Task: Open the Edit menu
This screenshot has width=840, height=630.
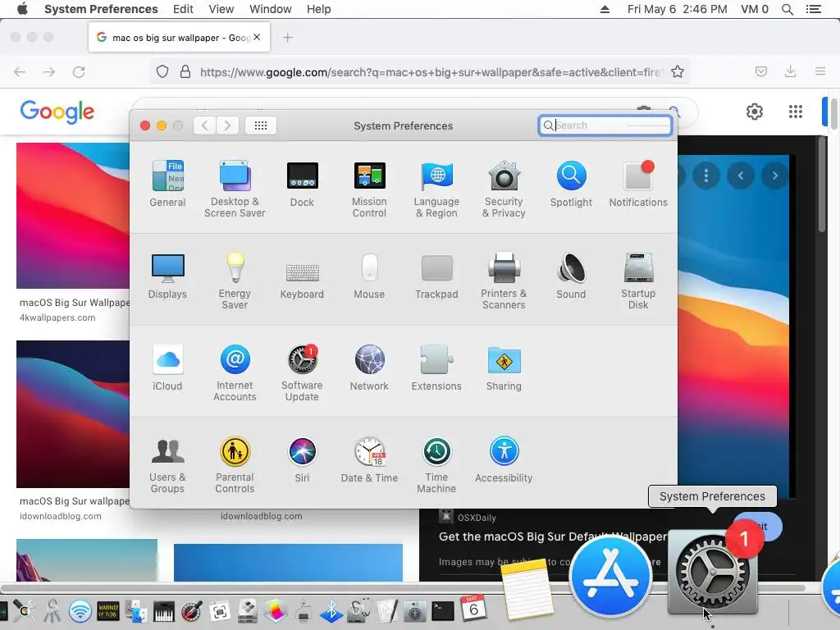Action: (x=183, y=9)
